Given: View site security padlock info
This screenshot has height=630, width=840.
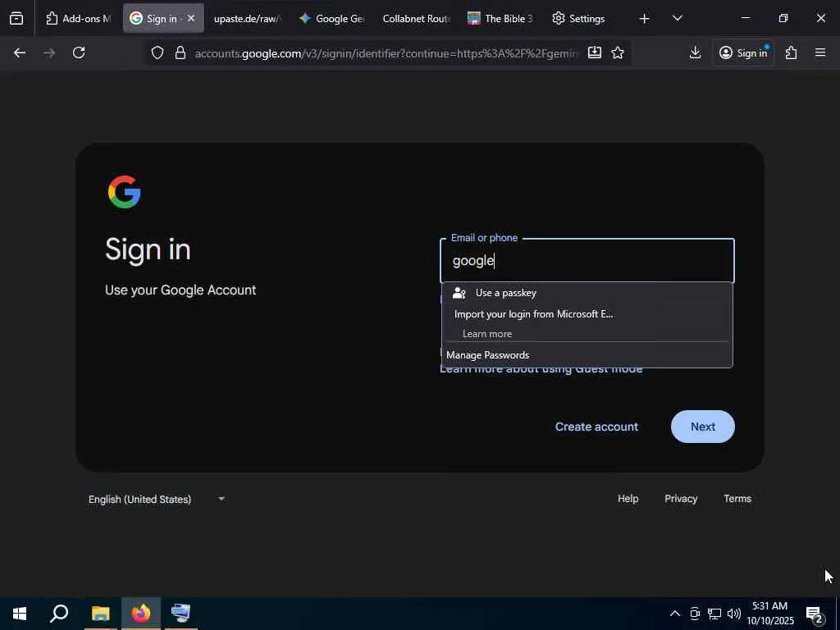Looking at the screenshot, I should pos(180,52).
